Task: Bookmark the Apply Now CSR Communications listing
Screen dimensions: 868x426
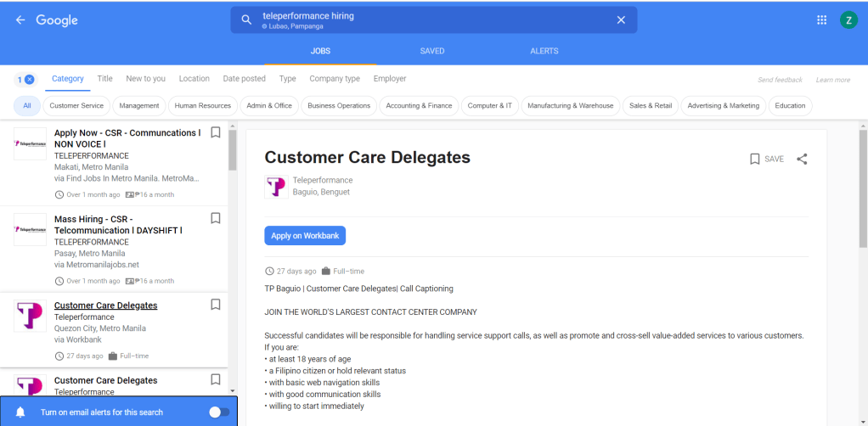Action: [216, 132]
